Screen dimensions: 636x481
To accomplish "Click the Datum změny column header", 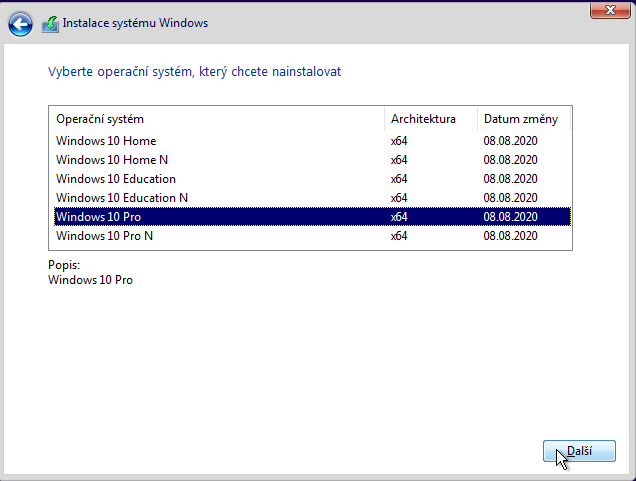I will point(513,119).
